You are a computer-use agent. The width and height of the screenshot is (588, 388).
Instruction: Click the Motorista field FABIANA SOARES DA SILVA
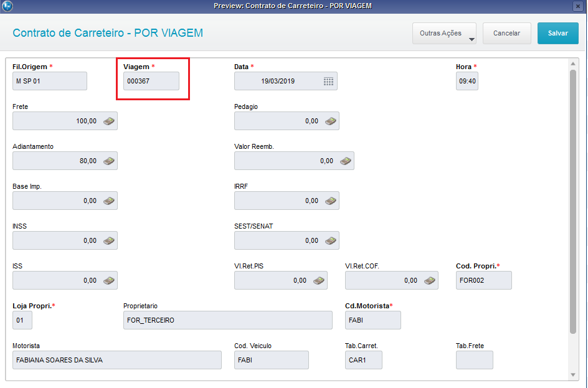pyautogui.click(x=117, y=360)
